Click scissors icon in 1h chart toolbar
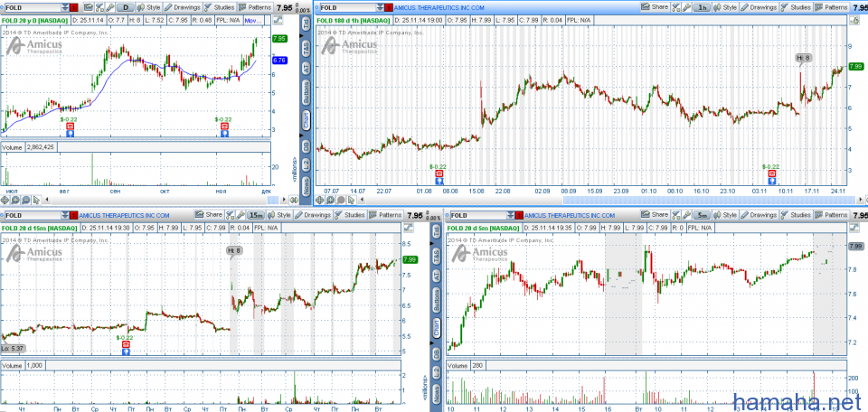This screenshot has width=868, height=412. [675, 7]
